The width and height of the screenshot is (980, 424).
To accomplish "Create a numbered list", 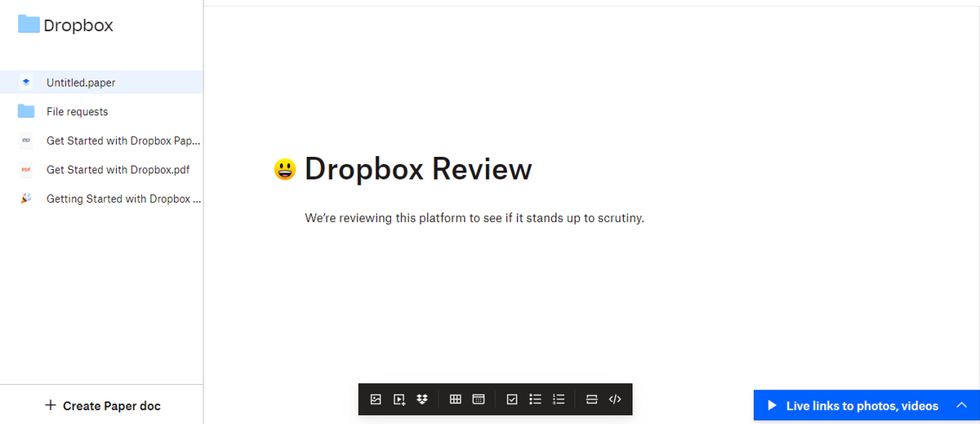I will (x=559, y=399).
